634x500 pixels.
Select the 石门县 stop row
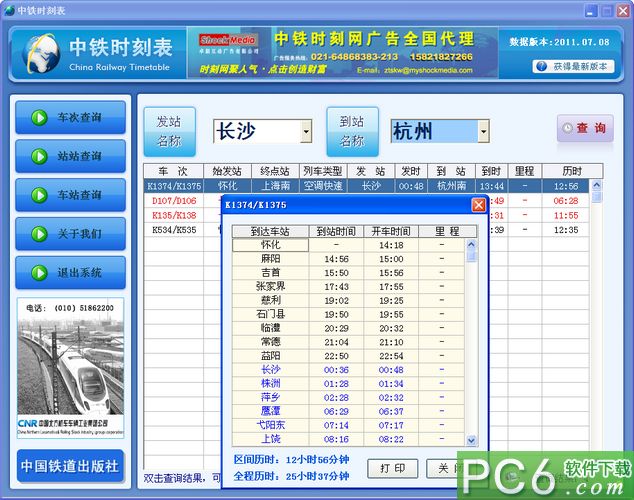(349, 314)
